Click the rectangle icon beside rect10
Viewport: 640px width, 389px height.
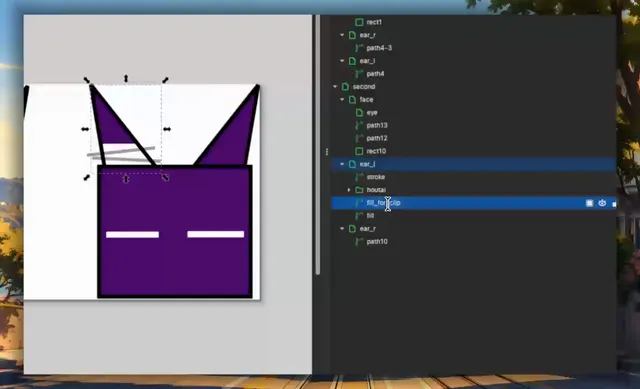(x=359, y=151)
